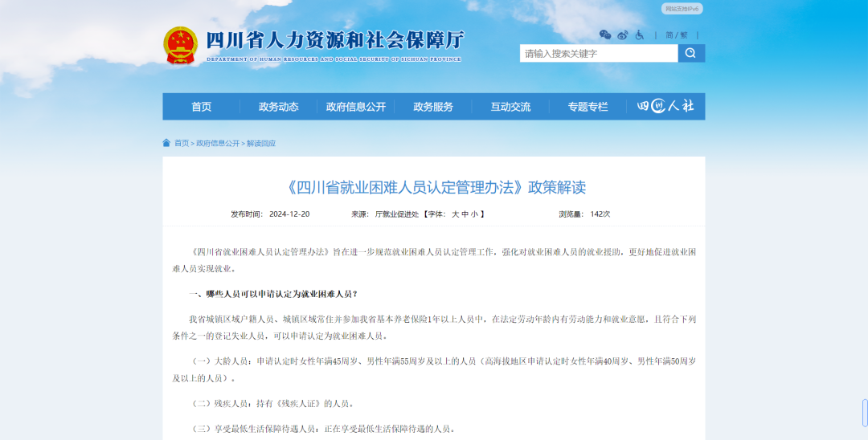Open the 政府信息公开 navigation tab

(x=355, y=107)
